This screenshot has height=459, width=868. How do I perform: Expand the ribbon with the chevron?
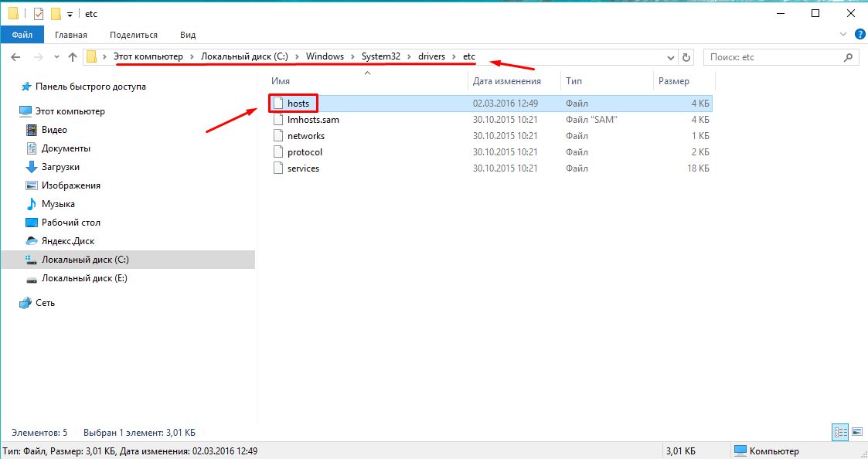tap(843, 34)
